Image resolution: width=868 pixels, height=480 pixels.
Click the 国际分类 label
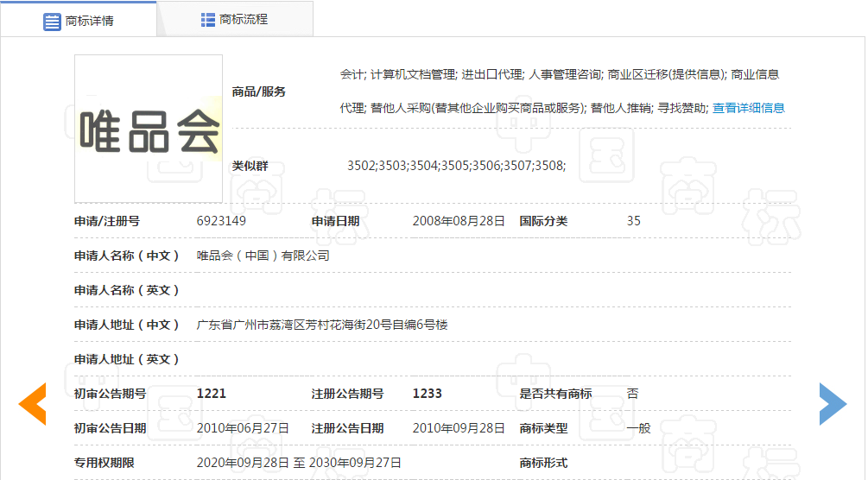(x=543, y=221)
